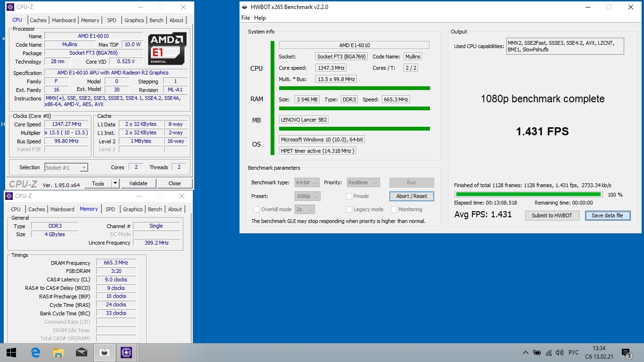Screen dimensions: 644x362
Task: Open the notification action center icon
Action: coord(626,353)
